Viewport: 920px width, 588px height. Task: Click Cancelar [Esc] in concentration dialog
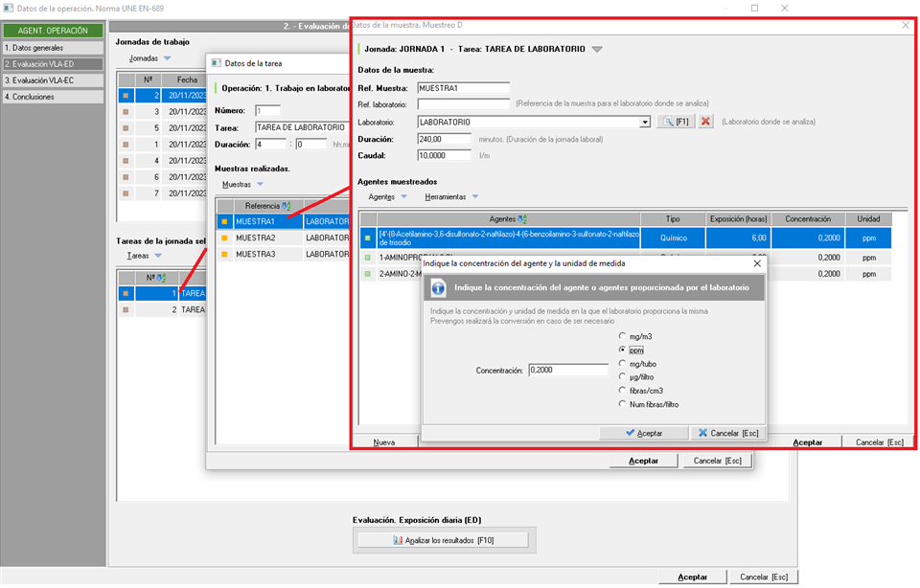click(x=727, y=433)
